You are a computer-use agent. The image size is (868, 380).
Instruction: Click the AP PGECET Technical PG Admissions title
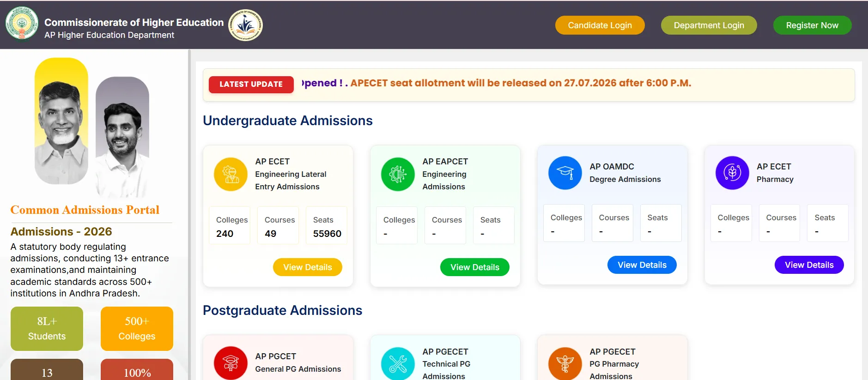pyautogui.click(x=446, y=364)
